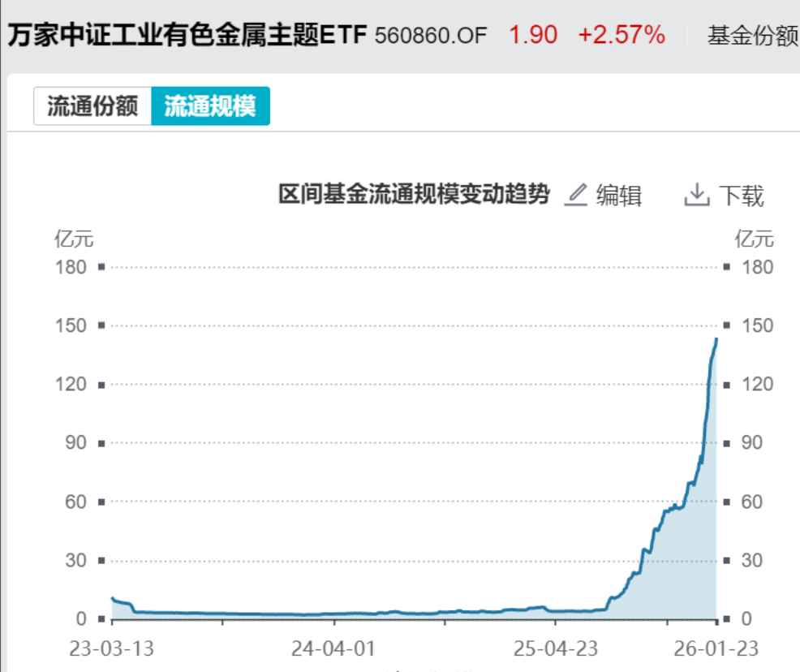Click the 下载 text link
The image size is (800, 672).
click(741, 196)
